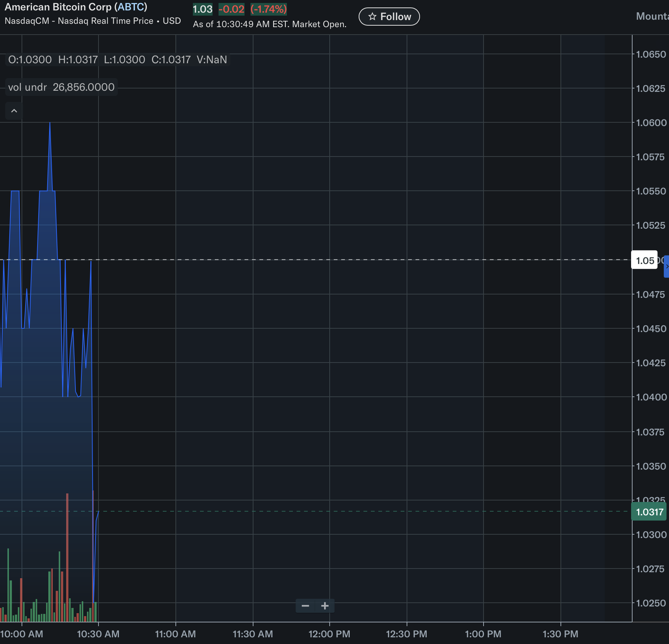Select the vol undr indicator label
Viewport: 669px width, 644px height.
28,87
